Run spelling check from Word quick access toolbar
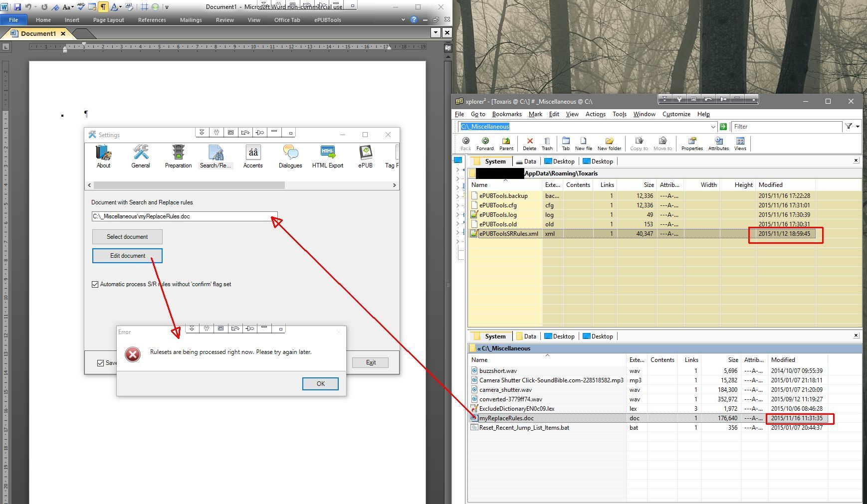The image size is (867, 504). point(80,7)
